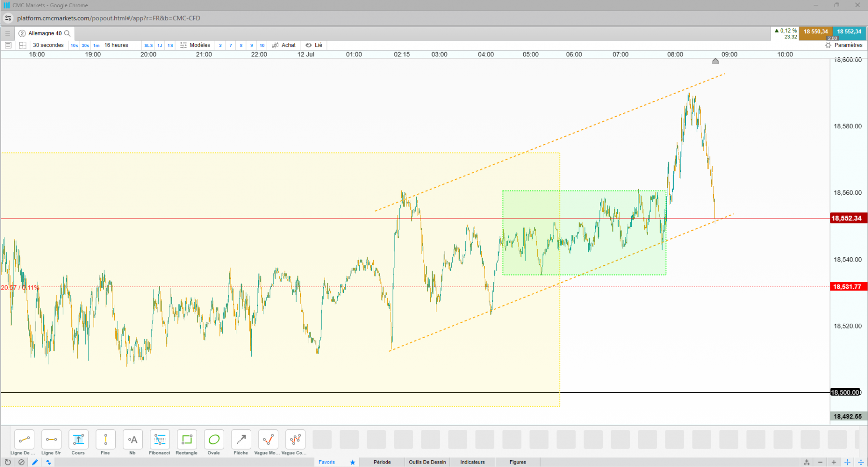Image resolution: width=868 pixels, height=467 pixels.
Task: Click the blue buy price 18 552,34
Action: (849, 32)
